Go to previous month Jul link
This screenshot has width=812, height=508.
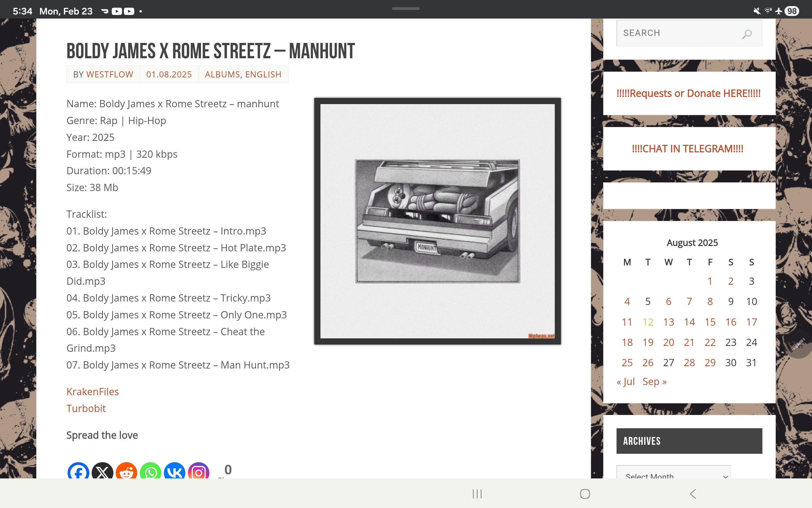[626, 382]
